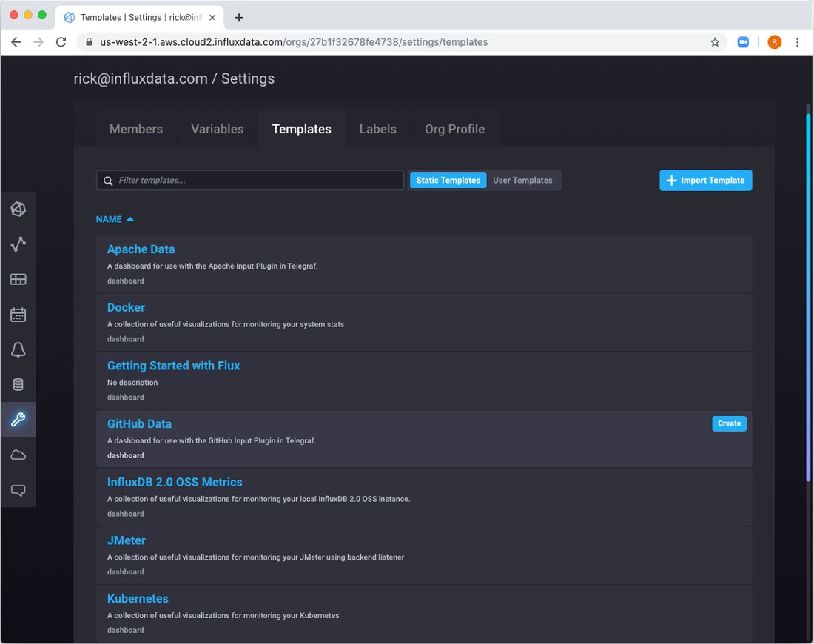814x644 pixels.
Task: Click the page vertical scrollbar
Action: (808, 296)
